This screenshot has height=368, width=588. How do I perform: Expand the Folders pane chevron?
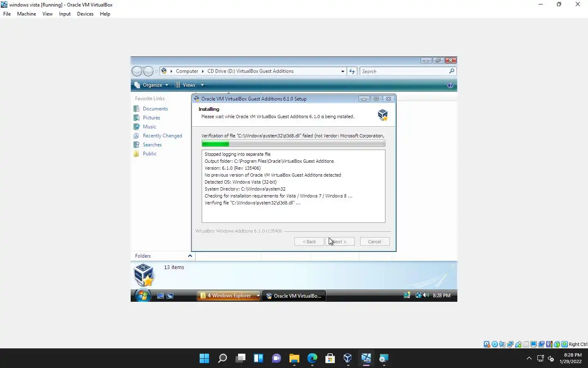[190, 256]
